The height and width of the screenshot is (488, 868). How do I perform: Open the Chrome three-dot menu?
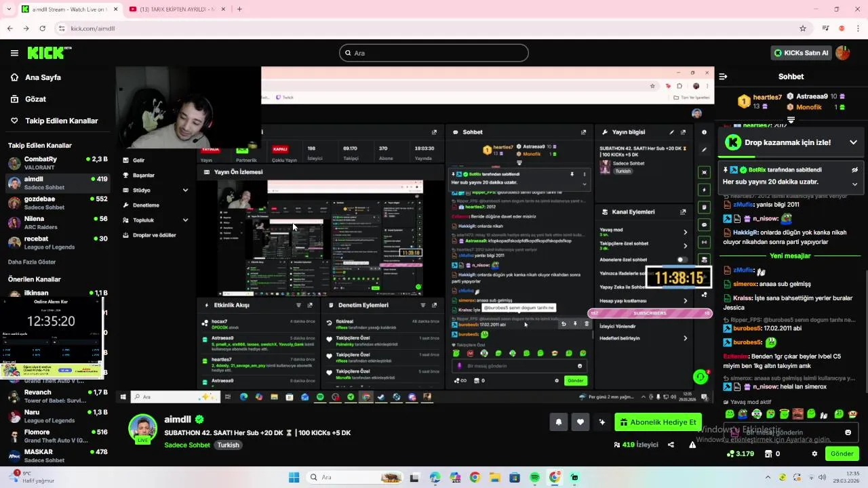[858, 28]
